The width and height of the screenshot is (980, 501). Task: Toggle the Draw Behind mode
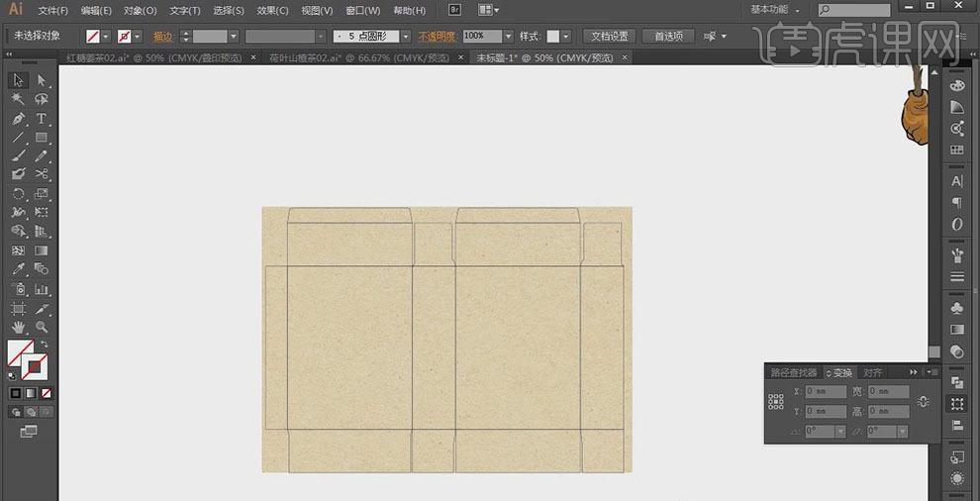pyautogui.click(x=31, y=412)
